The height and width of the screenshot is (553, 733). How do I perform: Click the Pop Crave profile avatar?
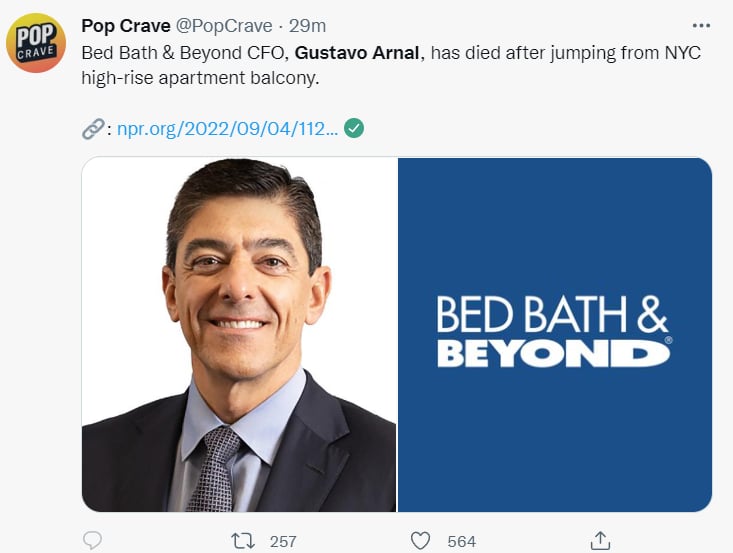(36, 43)
